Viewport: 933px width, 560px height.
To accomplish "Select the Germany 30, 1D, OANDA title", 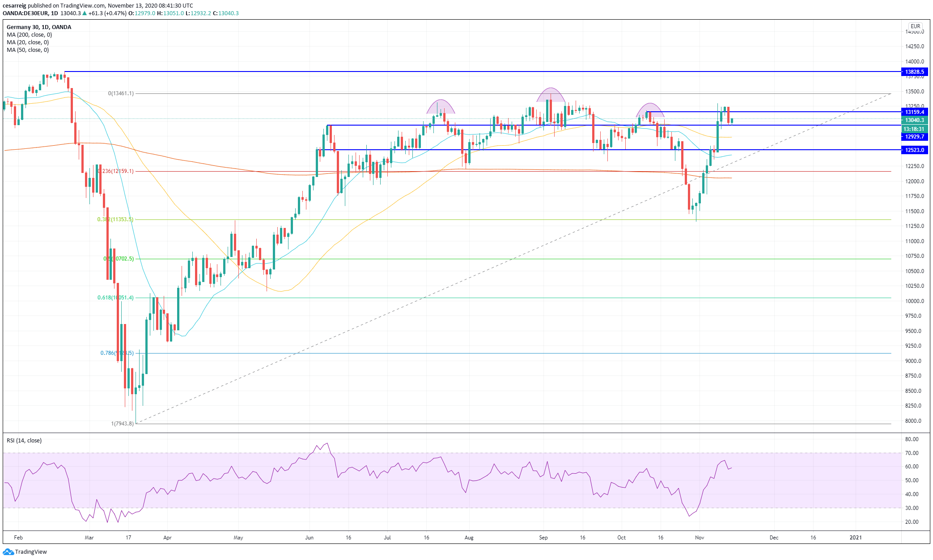I will pos(39,27).
